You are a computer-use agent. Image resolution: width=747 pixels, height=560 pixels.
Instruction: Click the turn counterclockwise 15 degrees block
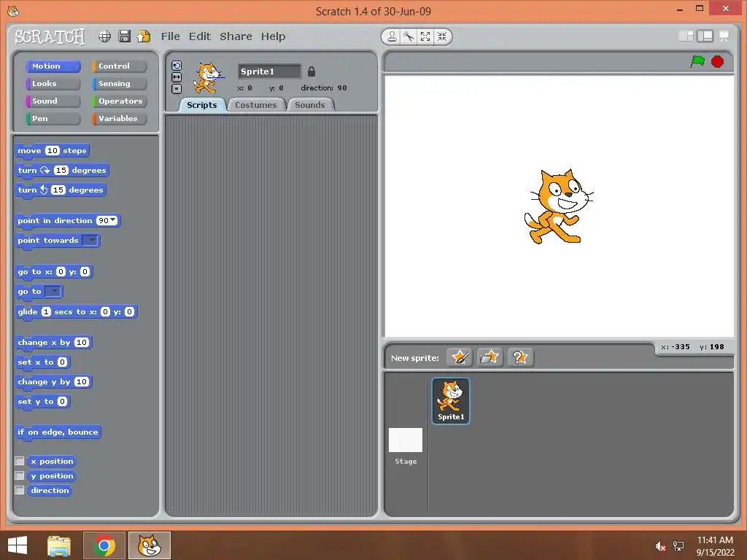pyautogui.click(x=61, y=190)
